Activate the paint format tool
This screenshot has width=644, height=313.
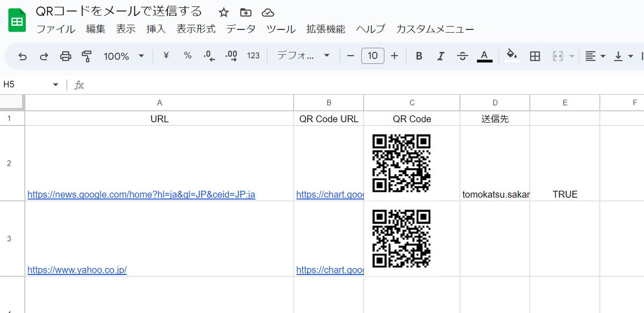coord(87,56)
